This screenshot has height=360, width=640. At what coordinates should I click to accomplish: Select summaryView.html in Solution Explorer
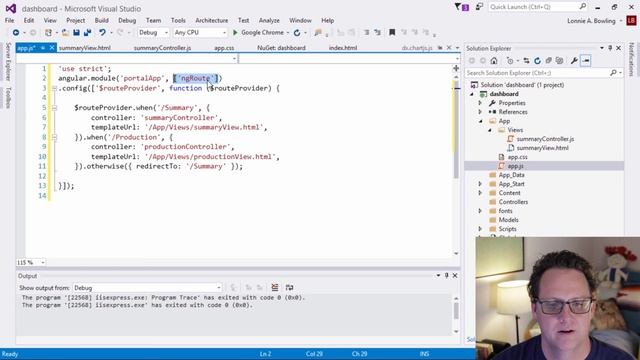click(542, 148)
